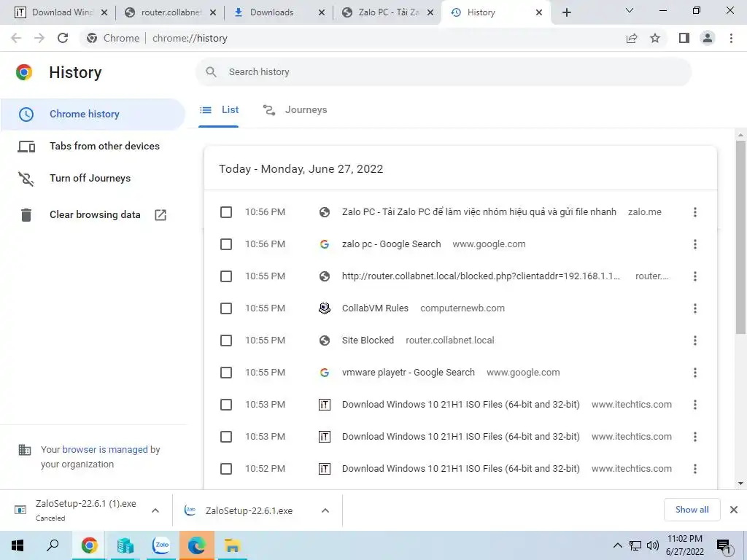Check the vmware playetr search entry
This screenshot has width=747, height=560.
coord(226,373)
